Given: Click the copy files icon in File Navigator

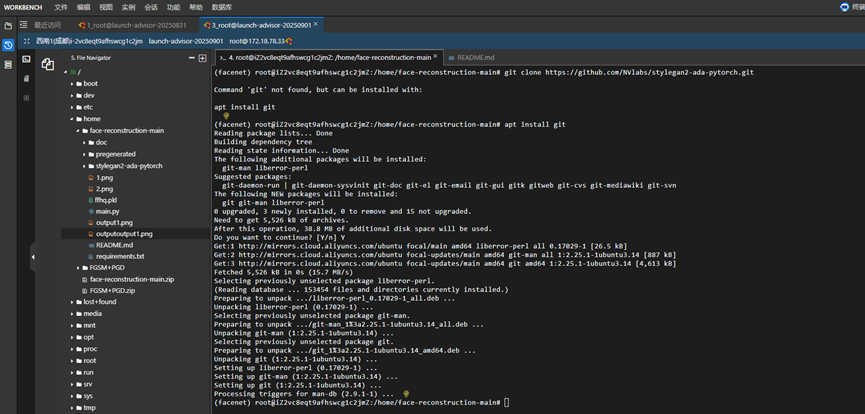Looking at the screenshot, I should pyautogui.click(x=48, y=65).
